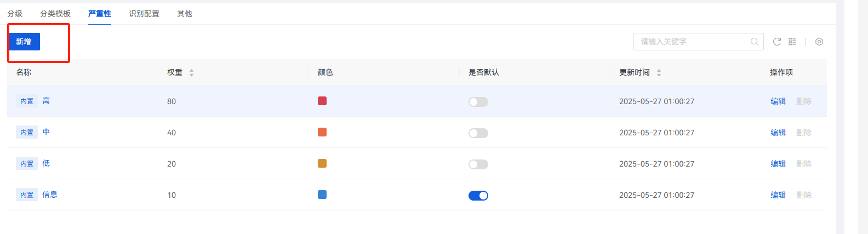This screenshot has height=234, width=868.
Task: Sort the table by 权重 column
Action: coord(191,72)
